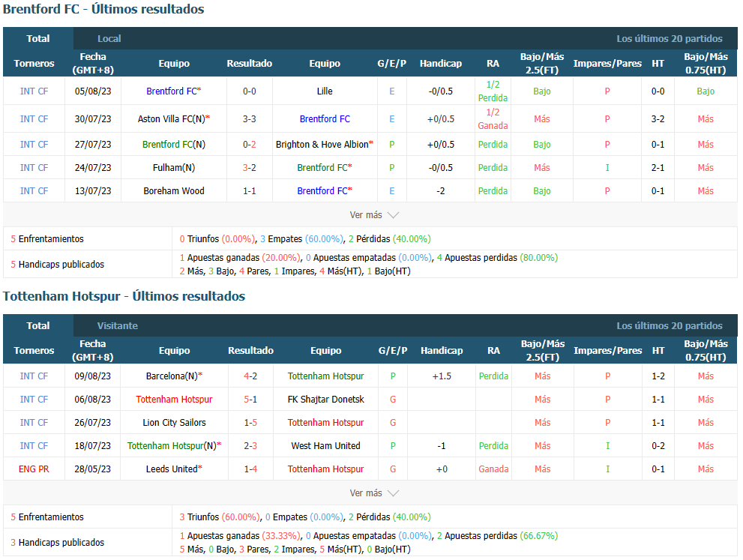
Task: Open 'Los últimos 20 partidos' in Tottenham table
Action: click(x=669, y=326)
